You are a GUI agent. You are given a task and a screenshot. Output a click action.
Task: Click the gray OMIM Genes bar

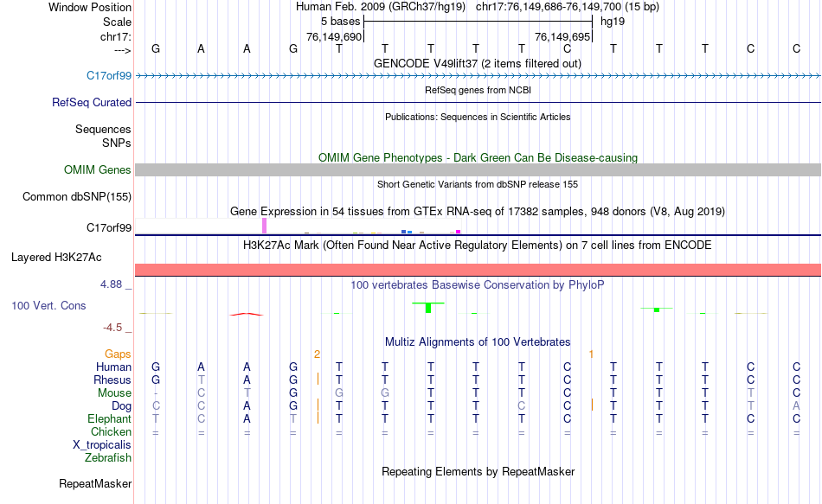[x=478, y=169]
